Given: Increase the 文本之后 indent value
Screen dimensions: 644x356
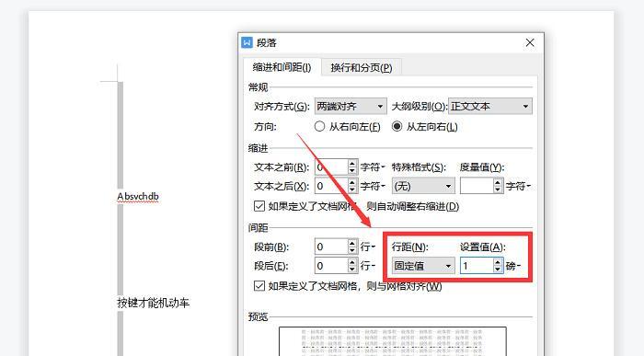Looking at the screenshot, I should point(352,183).
